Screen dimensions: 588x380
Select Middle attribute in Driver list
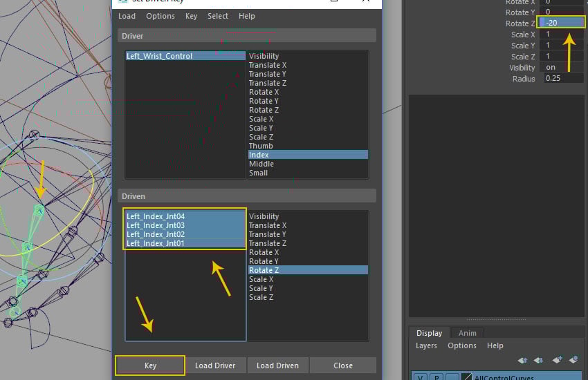coord(308,164)
